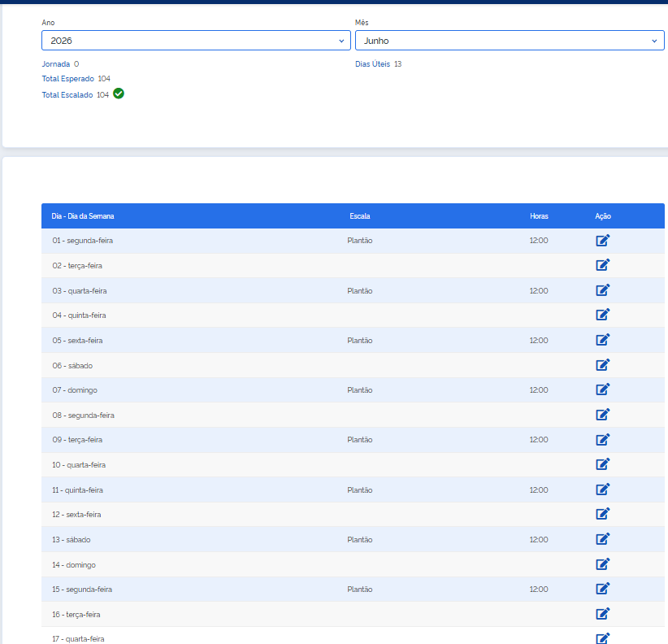Click the Total Esperado label
This screenshot has height=644, width=668.
[67, 78]
